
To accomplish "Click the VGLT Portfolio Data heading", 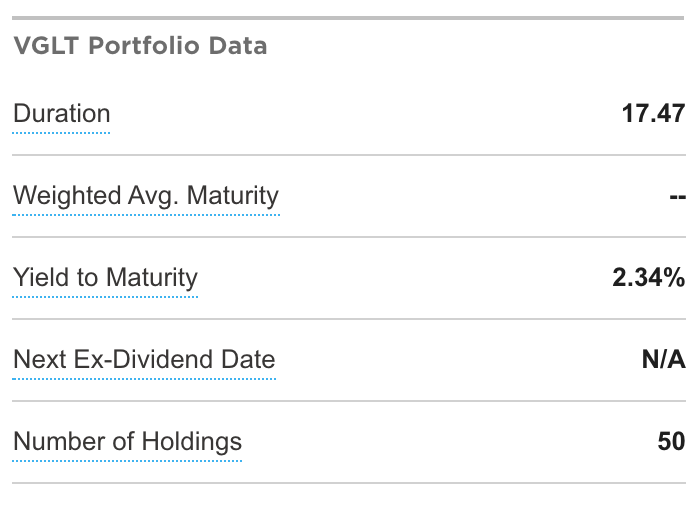I will point(140,46).
